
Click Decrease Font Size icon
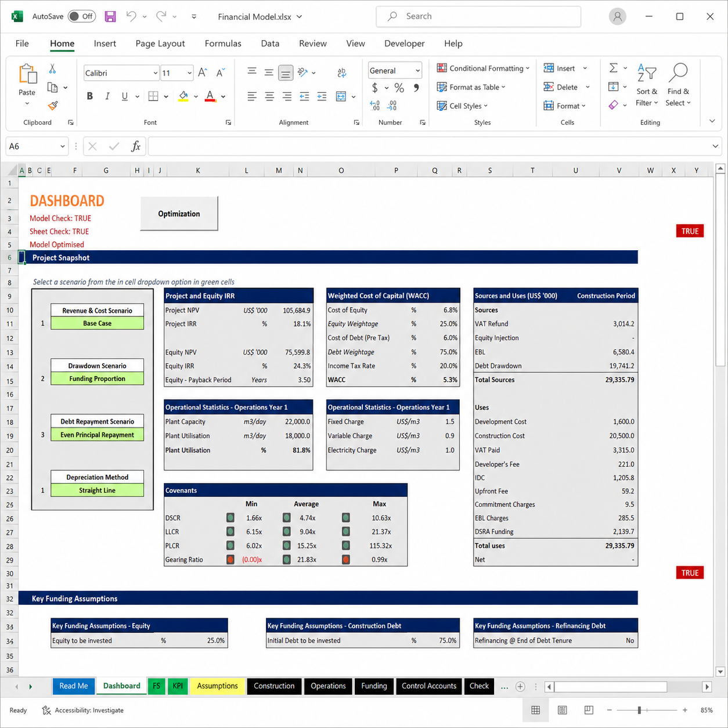click(220, 73)
